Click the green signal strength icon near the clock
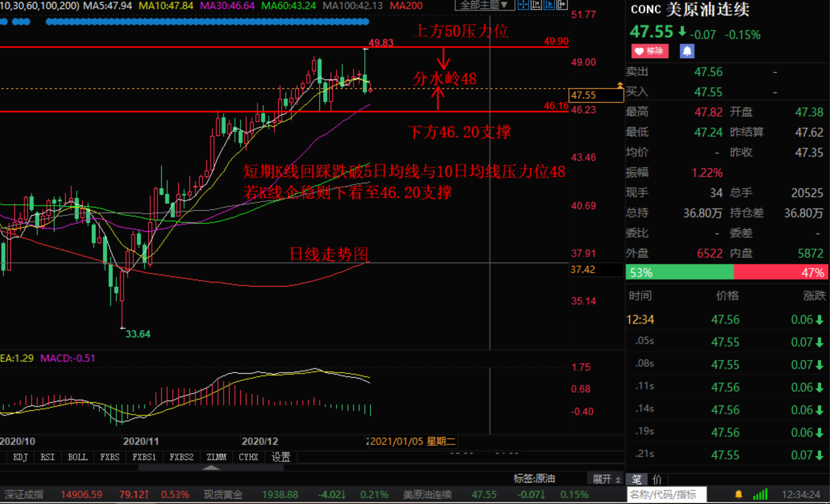830x504 pixels. 760,494
